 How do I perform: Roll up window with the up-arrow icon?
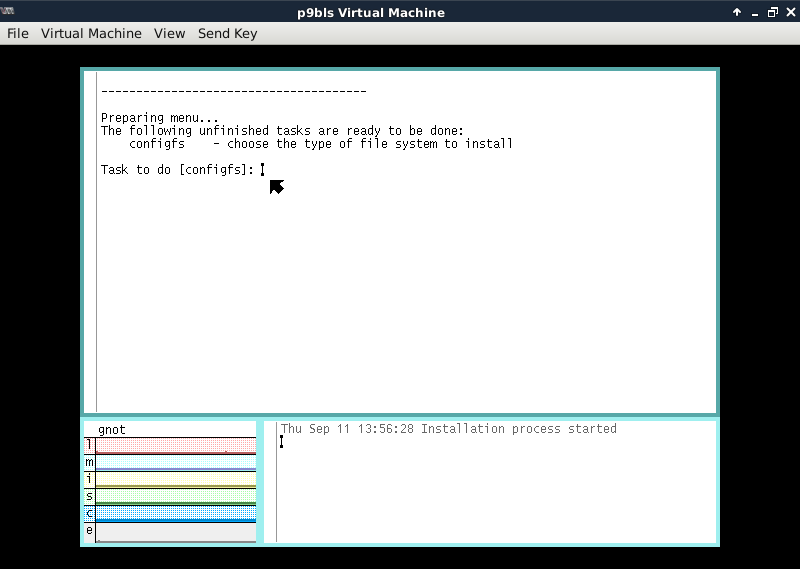coord(737,12)
